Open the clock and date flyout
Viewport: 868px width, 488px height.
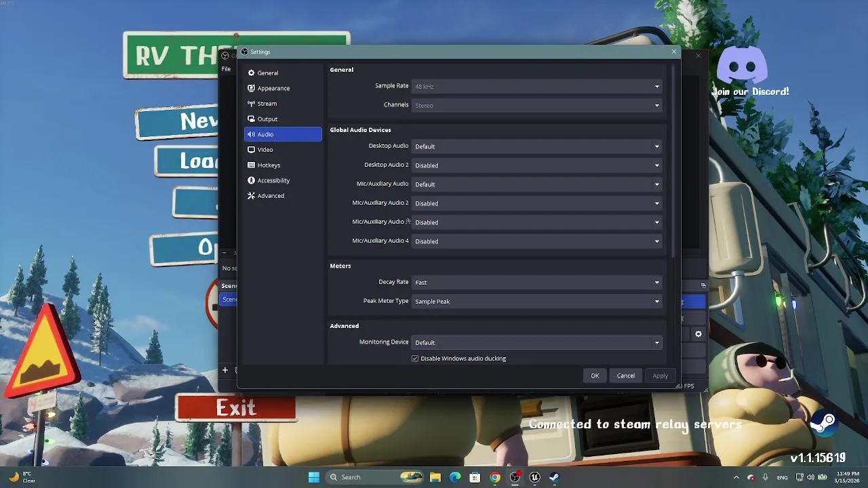[x=848, y=477]
